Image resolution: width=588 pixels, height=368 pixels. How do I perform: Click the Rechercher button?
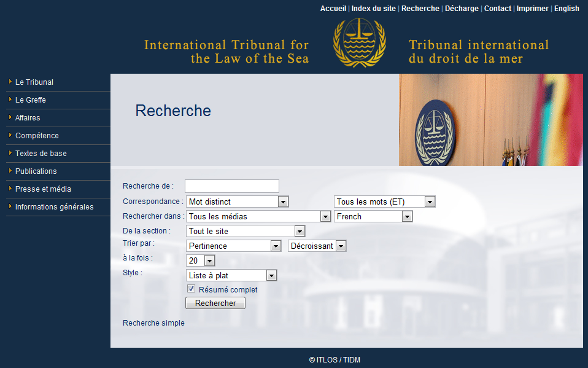pos(215,303)
